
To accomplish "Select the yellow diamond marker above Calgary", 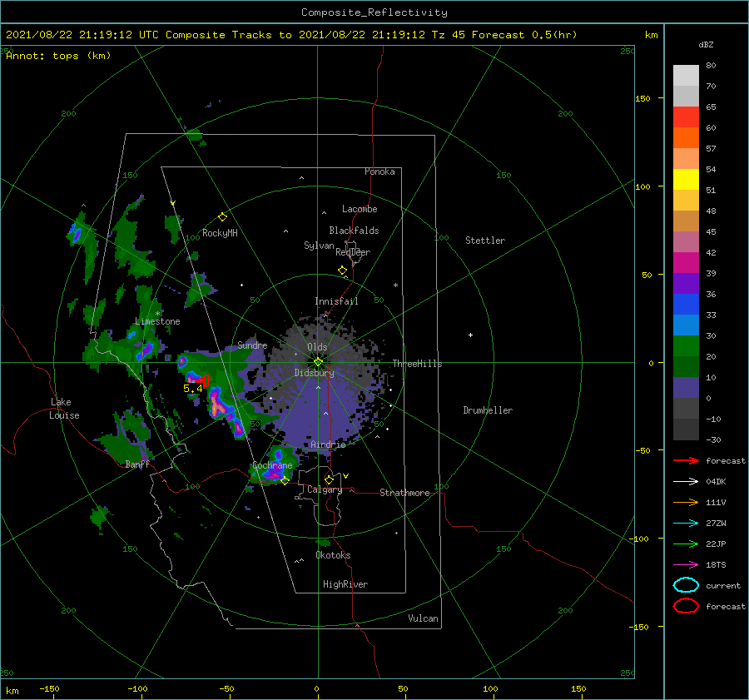I will pos(329,479).
